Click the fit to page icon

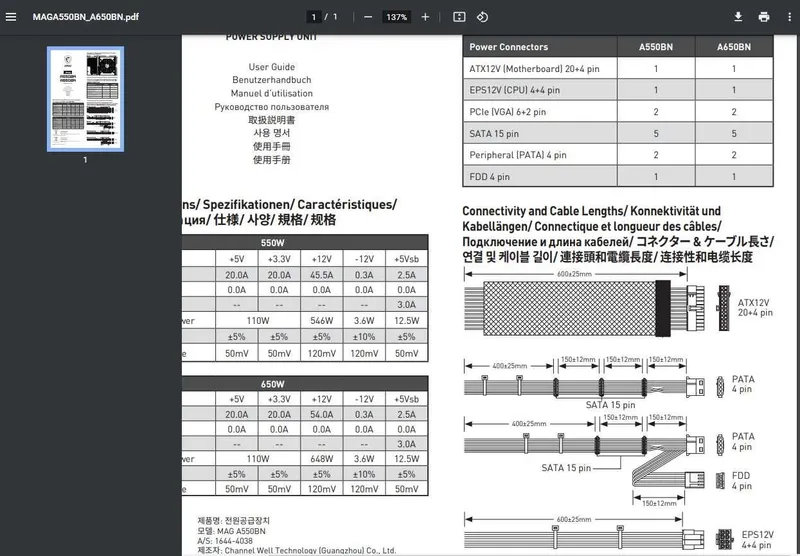click(459, 17)
